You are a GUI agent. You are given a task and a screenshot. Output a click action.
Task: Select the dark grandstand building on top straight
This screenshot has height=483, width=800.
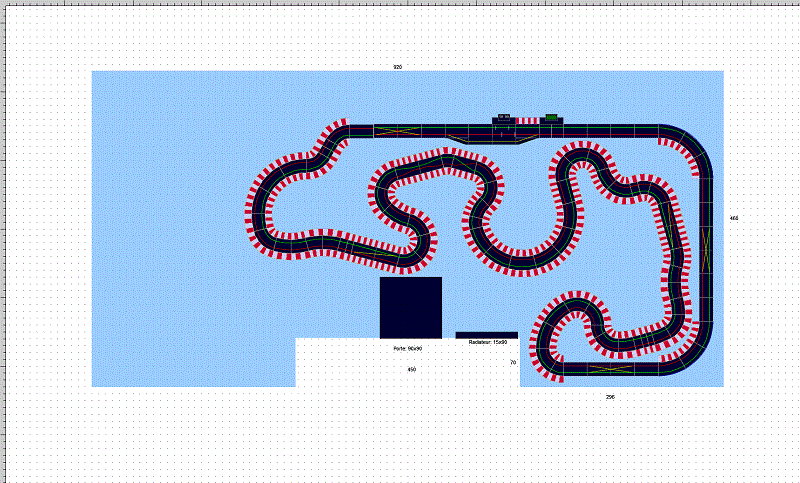click(x=503, y=118)
